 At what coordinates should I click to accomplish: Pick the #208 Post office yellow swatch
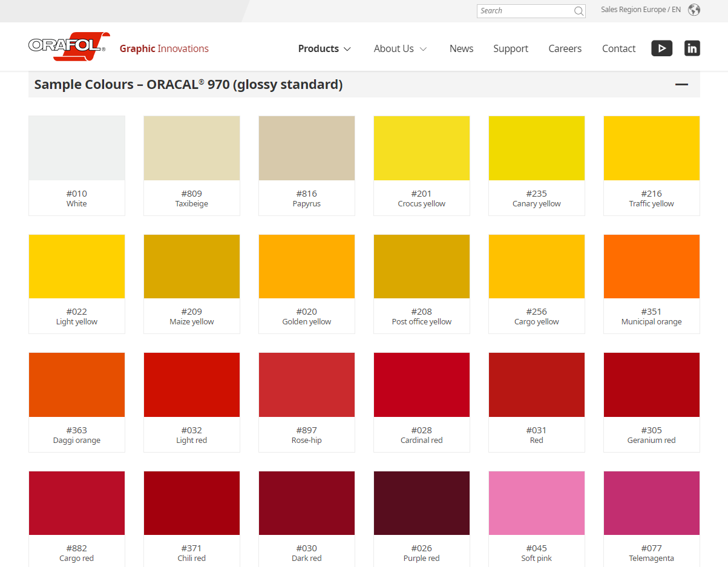422,284
